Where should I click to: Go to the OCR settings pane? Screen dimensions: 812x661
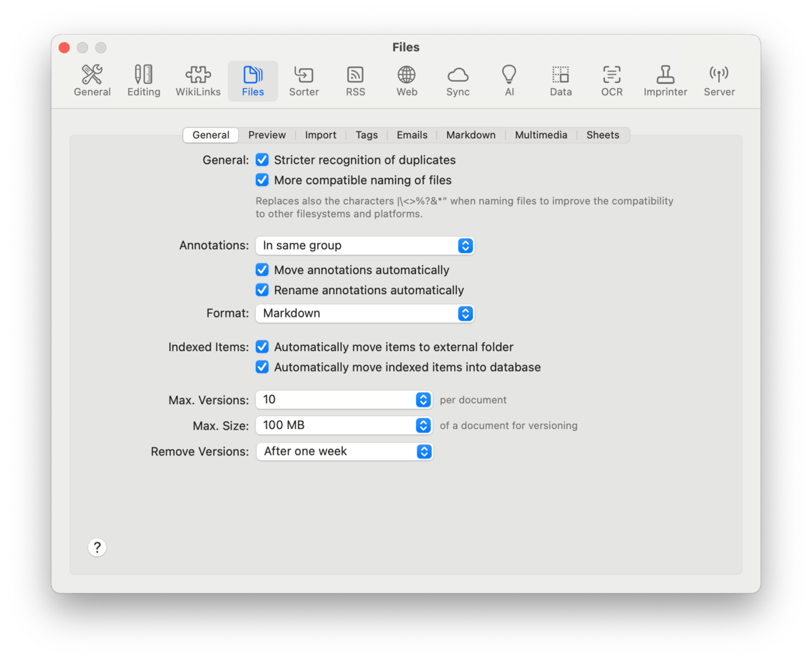tap(612, 81)
